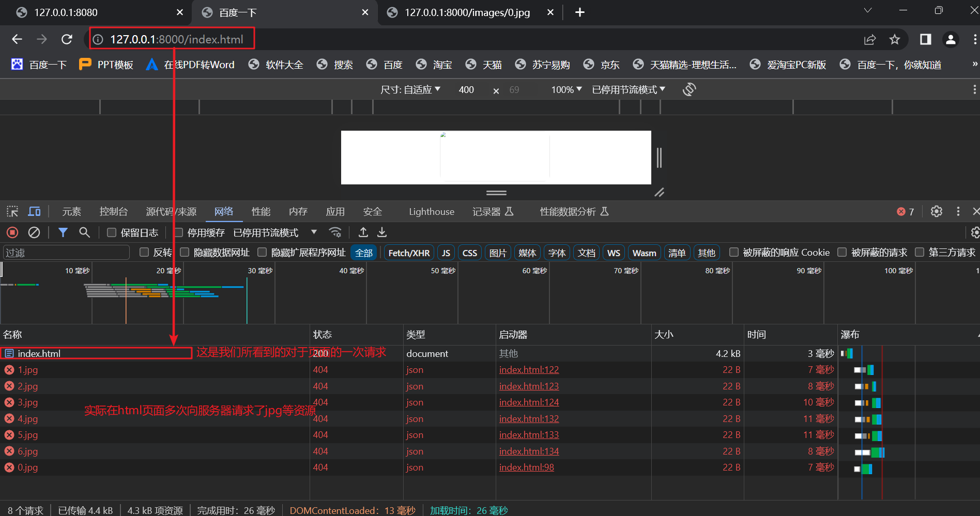The height and width of the screenshot is (516, 980).
Task: Export HAR with the download icon
Action: [382, 232]
